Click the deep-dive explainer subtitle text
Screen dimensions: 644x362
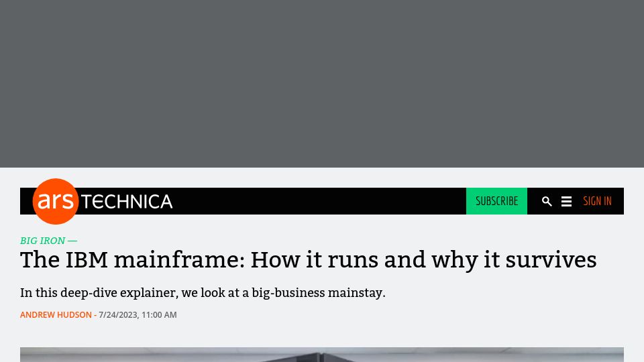coord(203,293)
